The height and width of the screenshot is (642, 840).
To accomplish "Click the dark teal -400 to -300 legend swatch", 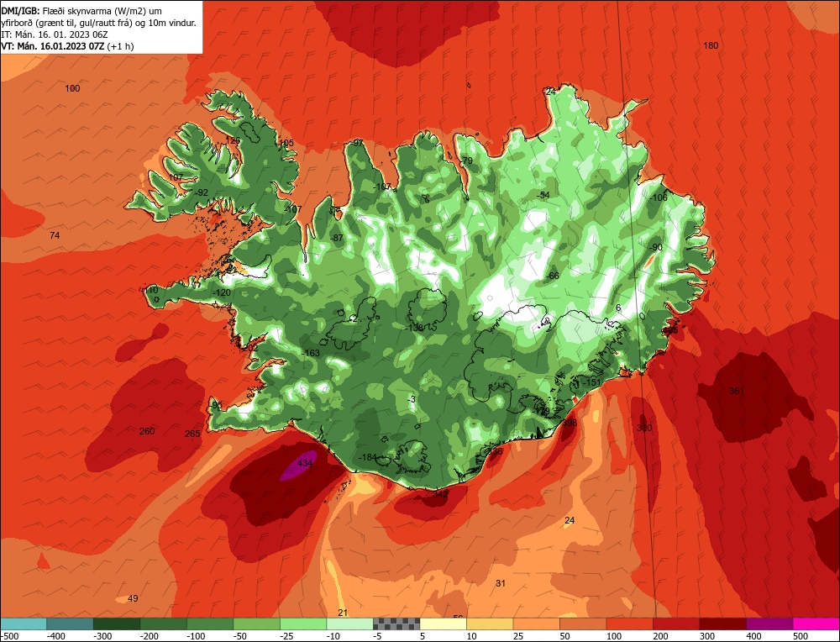I will click(70, 624).
